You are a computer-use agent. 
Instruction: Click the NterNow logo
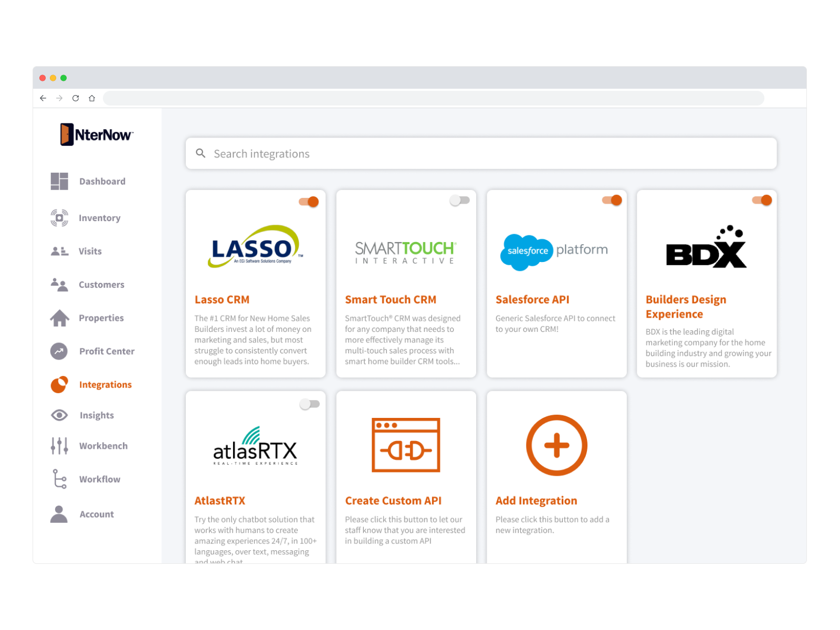point(97,134)
